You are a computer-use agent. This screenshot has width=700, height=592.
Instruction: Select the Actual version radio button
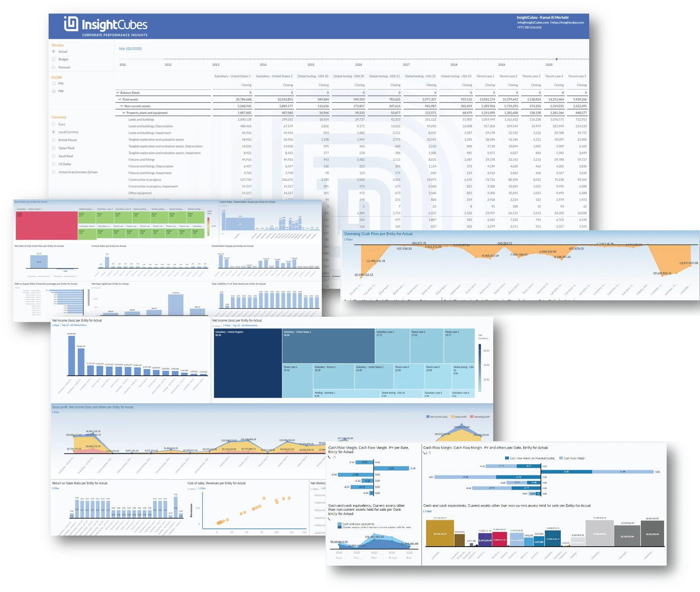(x=54, y=51)
